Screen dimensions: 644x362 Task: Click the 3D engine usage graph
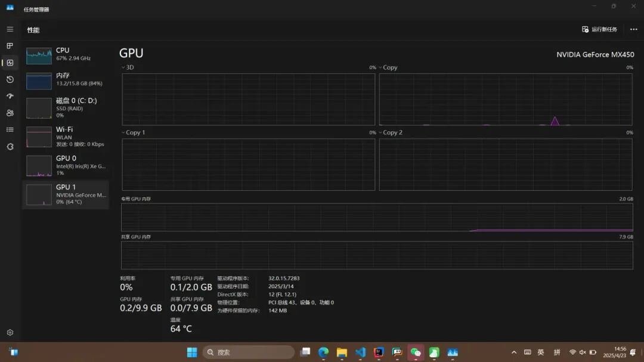pos(249,100)
